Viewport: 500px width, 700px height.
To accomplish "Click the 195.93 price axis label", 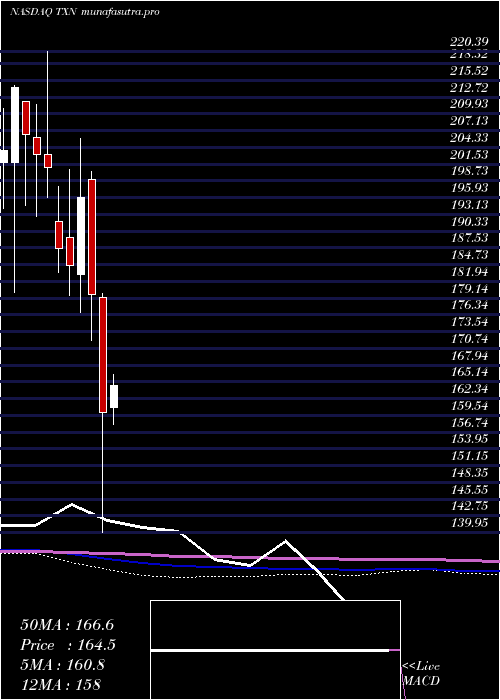I will [x=469, y=188].
